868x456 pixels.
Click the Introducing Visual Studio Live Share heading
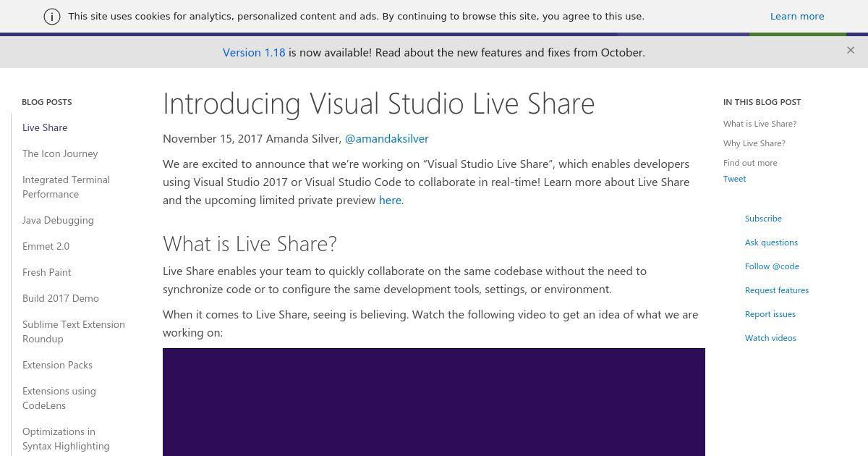click(x=378, y=104)
